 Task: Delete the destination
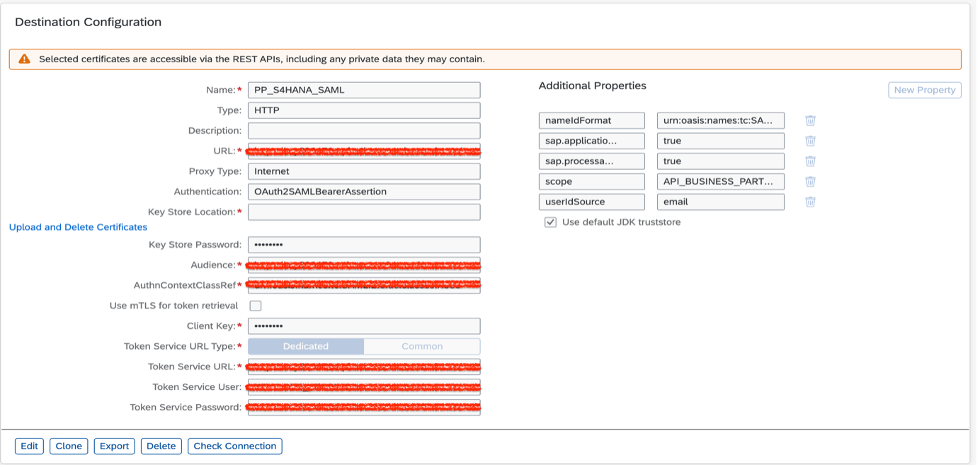[161, 446]
